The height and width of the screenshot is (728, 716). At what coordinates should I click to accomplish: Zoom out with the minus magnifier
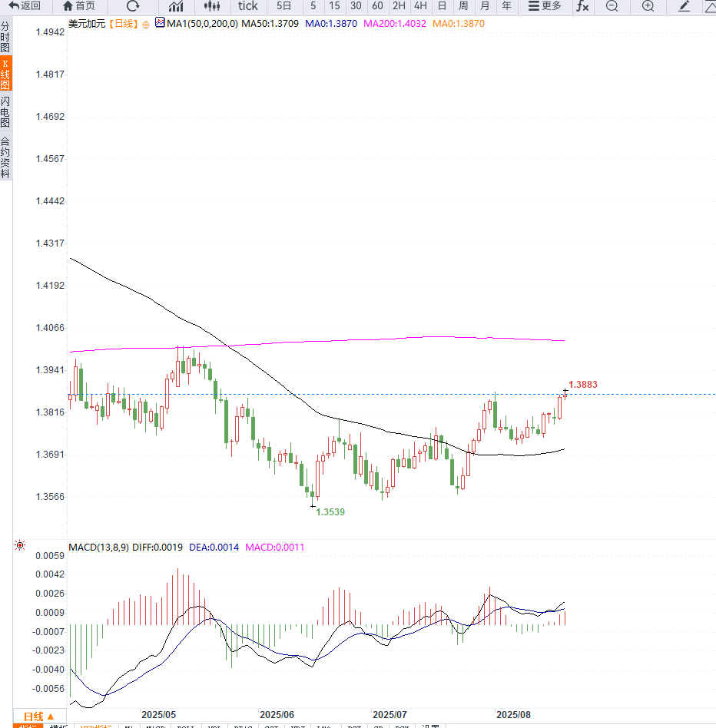(612, 6)
